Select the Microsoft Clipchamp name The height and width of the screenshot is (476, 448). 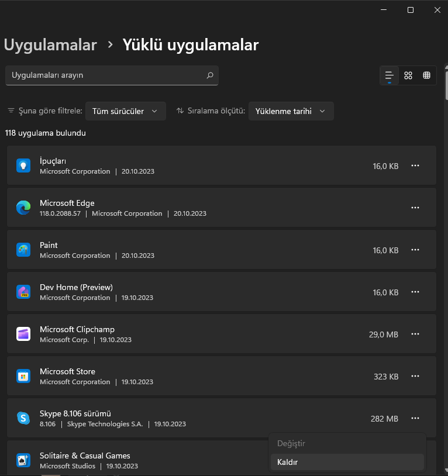(x=77, y=329)
